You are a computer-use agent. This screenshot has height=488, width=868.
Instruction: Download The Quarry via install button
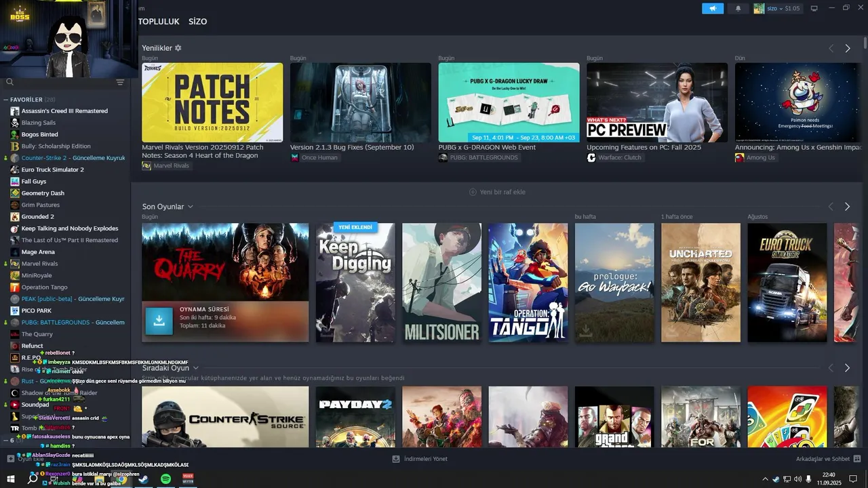coord(159,321)
